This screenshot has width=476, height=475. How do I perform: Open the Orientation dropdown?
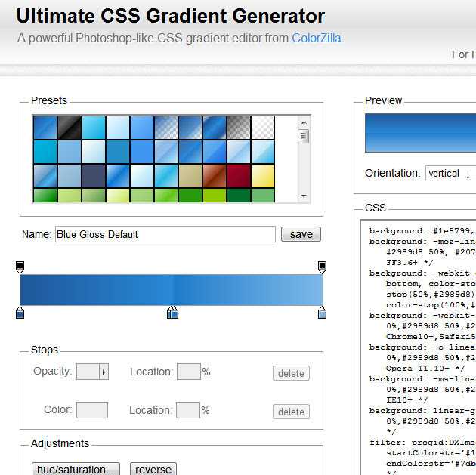(450, 173)
